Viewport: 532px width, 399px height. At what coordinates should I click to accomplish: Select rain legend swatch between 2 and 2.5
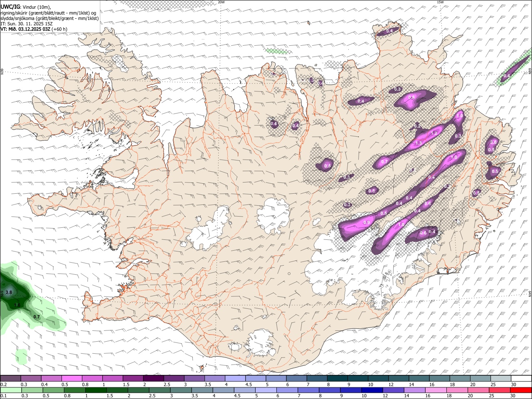pos(160,390)
